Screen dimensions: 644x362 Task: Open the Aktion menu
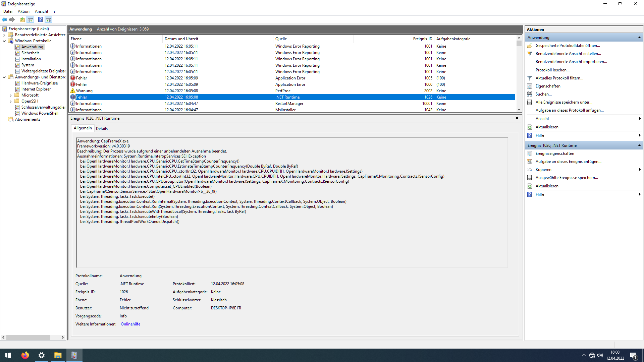(23, 11)
